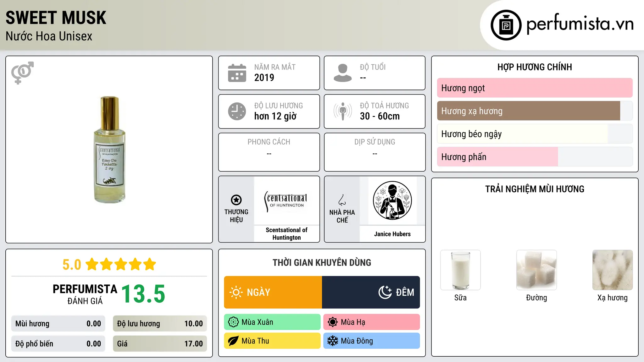Viewport: 644px width, 362px height.
Task: Open the perfumer portrait illustration
Action: [392, 200]
